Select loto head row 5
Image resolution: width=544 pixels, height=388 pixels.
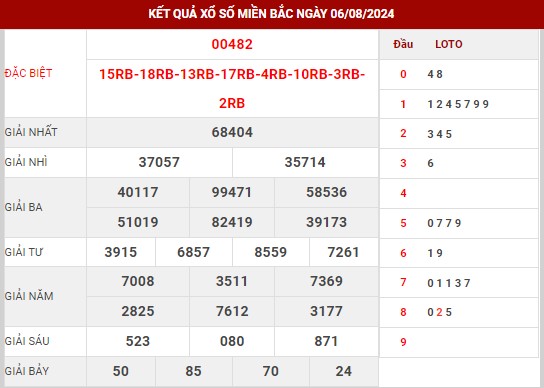pos(459,223)
